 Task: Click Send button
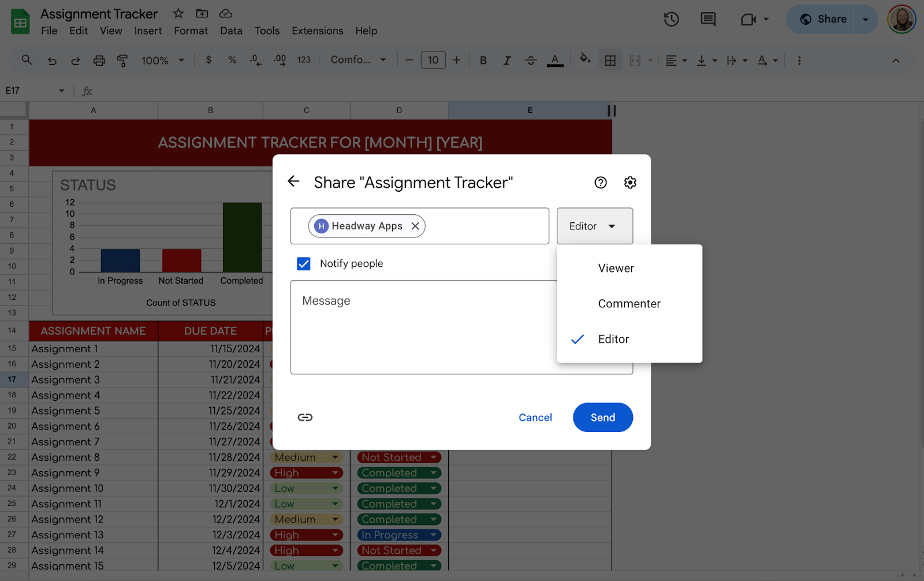[603, 418]
